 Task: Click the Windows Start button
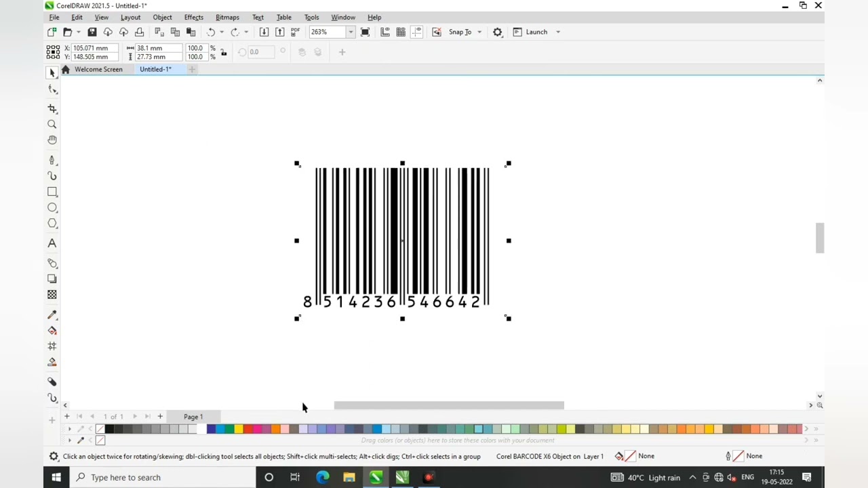56,477
